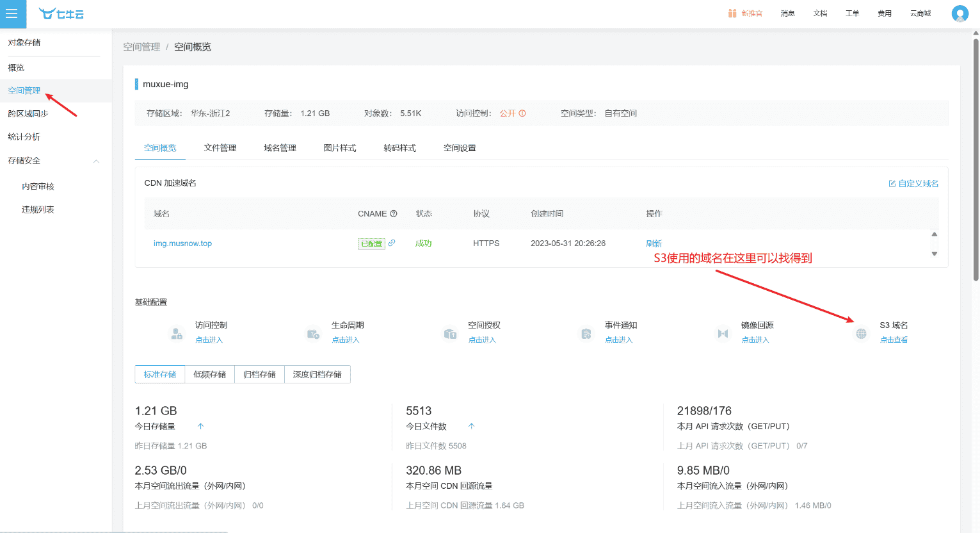Click the 自定义域名 link

(918, 183)
